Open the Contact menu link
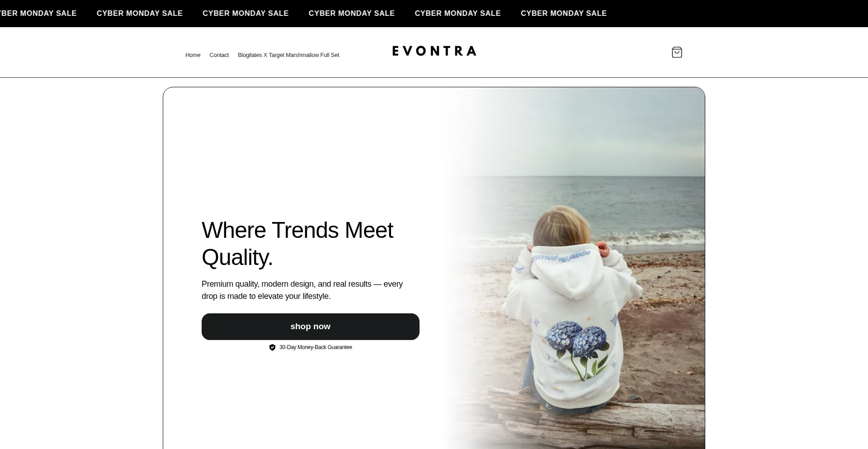Viewport: 868px width, 449px height. click(x=219, y=55)
